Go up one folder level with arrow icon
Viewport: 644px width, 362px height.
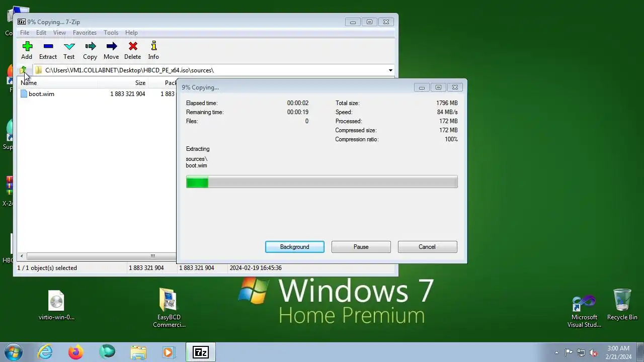pos(23,70)
